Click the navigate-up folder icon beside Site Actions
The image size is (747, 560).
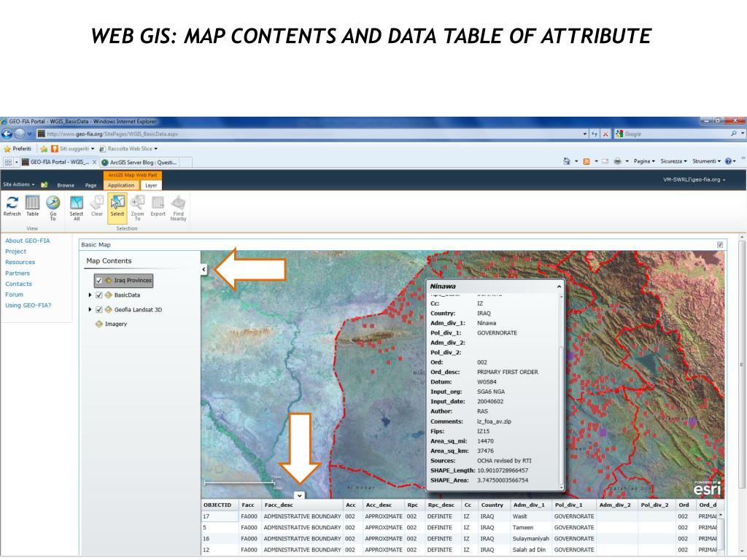click(44, 184)
